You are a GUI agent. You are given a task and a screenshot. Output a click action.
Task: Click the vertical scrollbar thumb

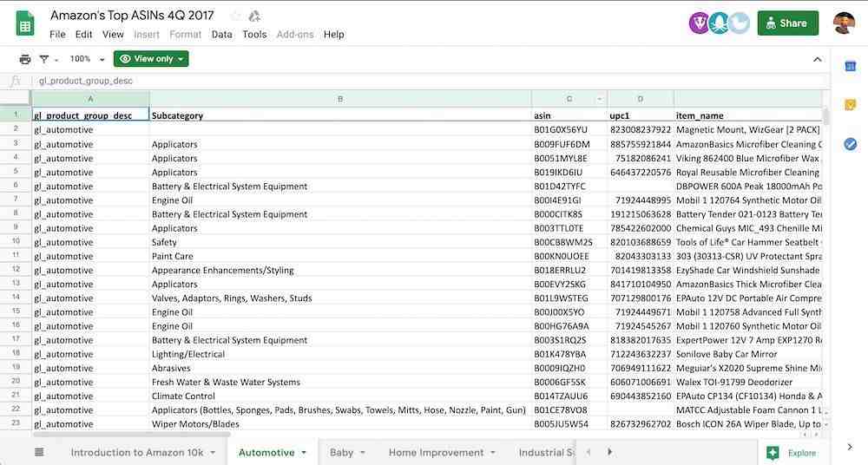(826, 117)
